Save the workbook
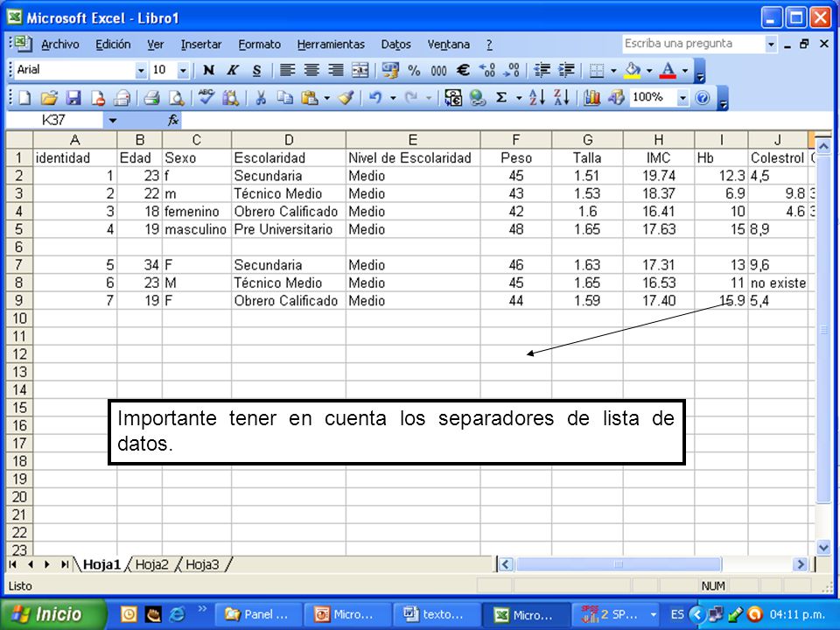The height and width of the screenshot is (630, 840). (x=73, y=98)
